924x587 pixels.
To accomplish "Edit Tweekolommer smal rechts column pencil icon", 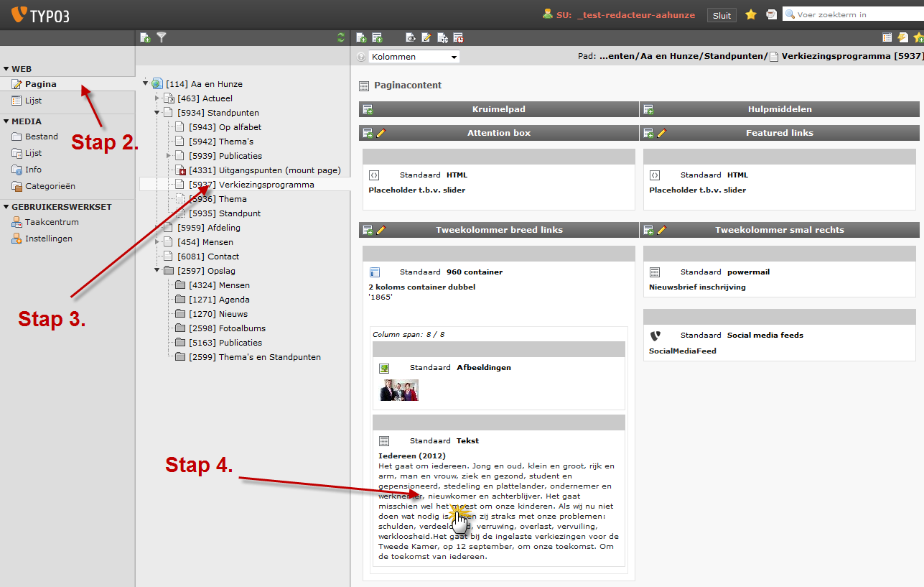I will [x=661, y=230].
